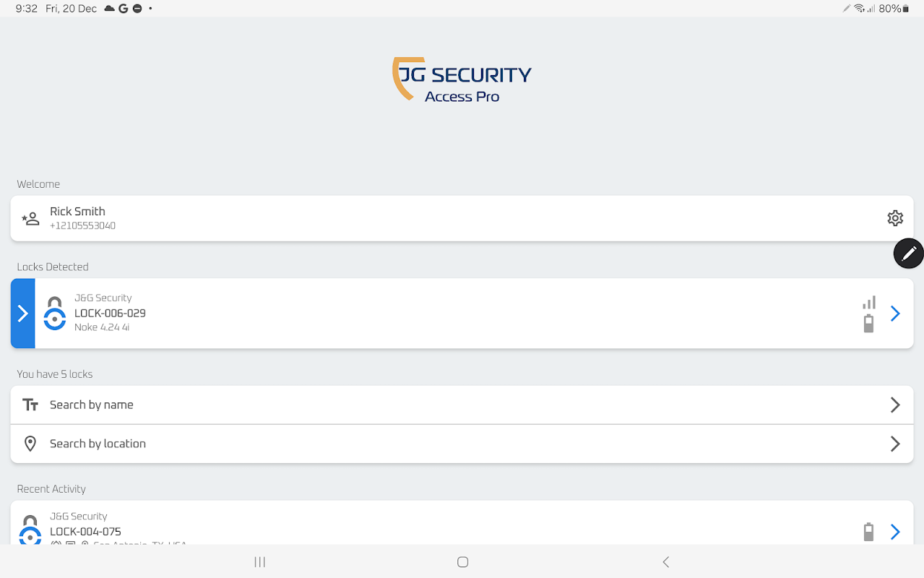This screenshot has width=924, height=578.
Task: Tap the signal strength icon for LOCK-006-029
Action: coord(868,302)
